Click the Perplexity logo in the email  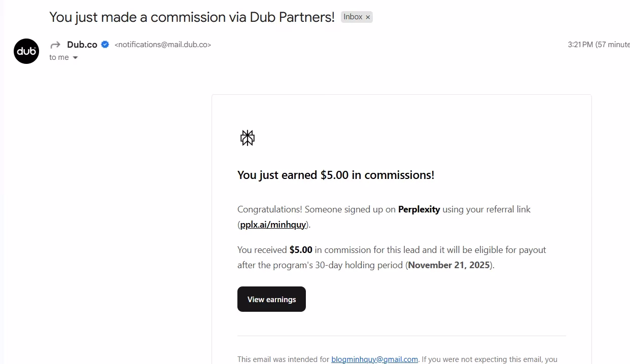point(248,137)
